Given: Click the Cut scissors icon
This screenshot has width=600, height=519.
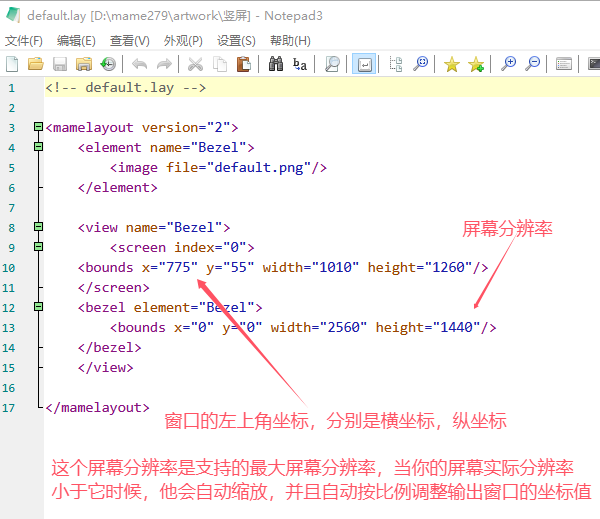Looking at the screenshot, I should [x=195, y=64].
